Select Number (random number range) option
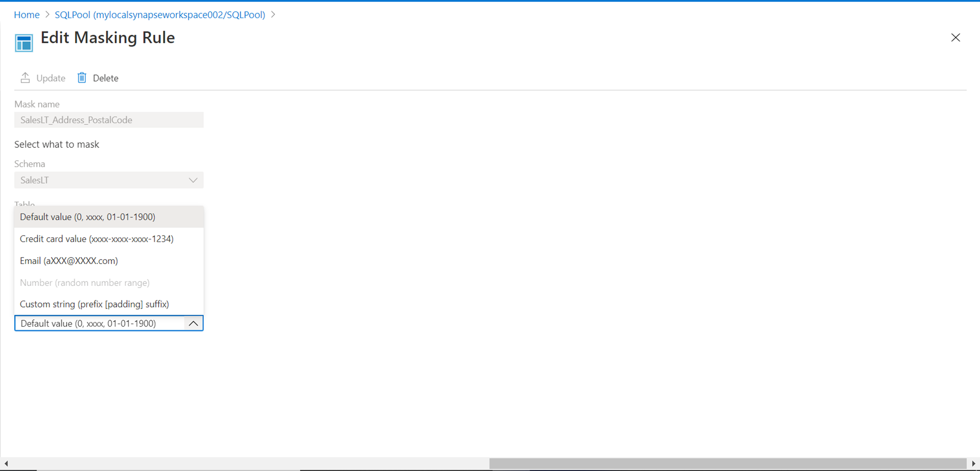This screenshot has height=471, width=980. 109,283
